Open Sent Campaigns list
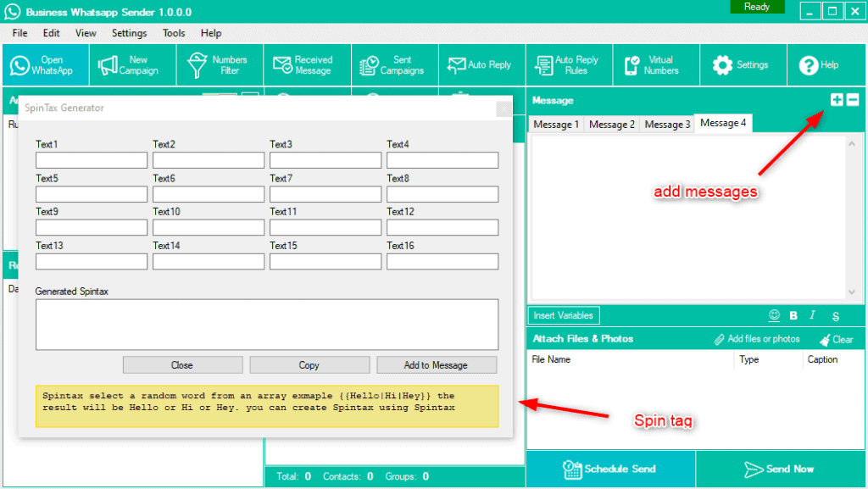Image resolution: width=868 pixels, height=489 pixels. [395, 65]
